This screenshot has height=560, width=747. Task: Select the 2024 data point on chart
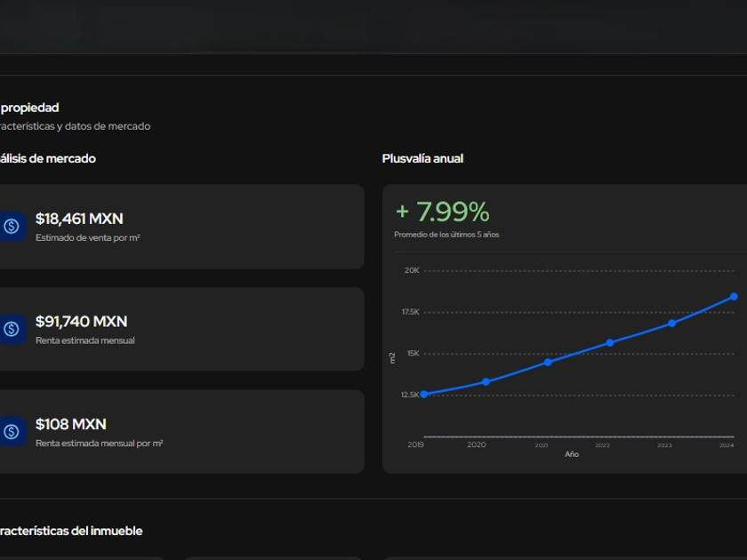734,297
